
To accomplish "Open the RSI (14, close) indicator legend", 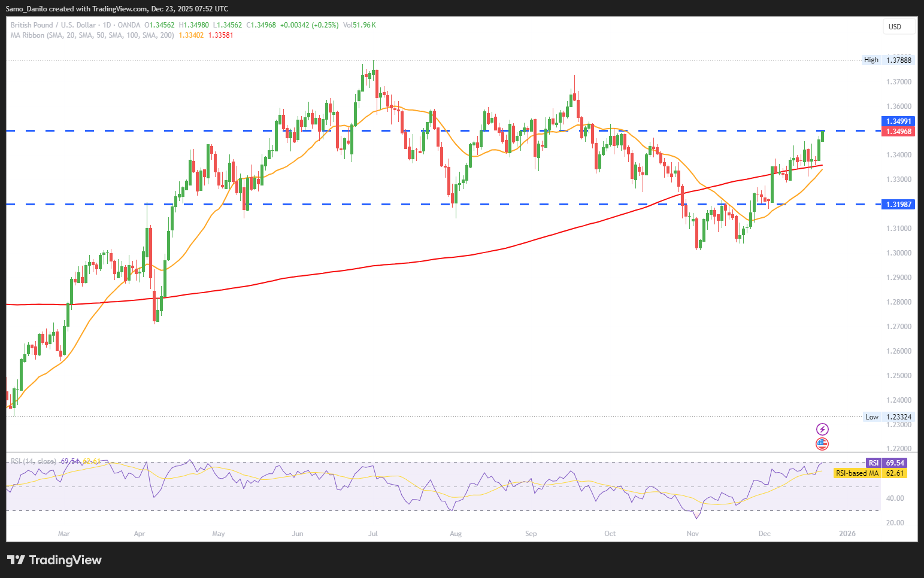I will 34,461.
